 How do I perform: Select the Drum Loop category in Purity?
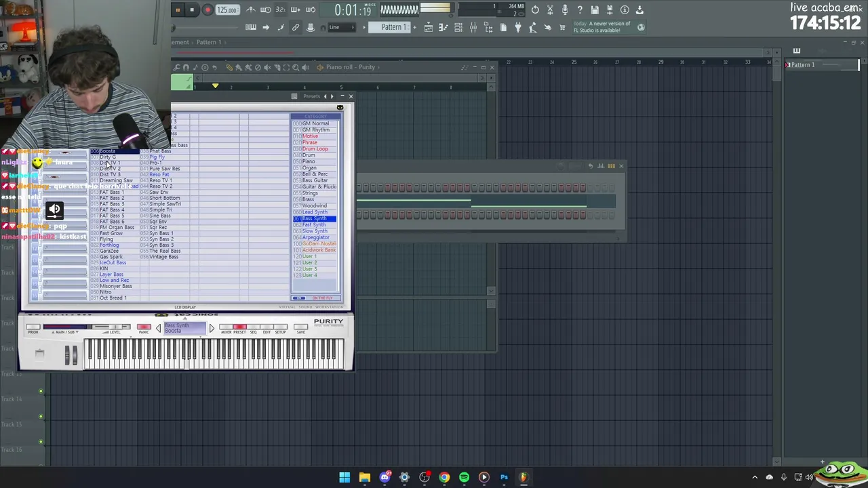[315, 149]
